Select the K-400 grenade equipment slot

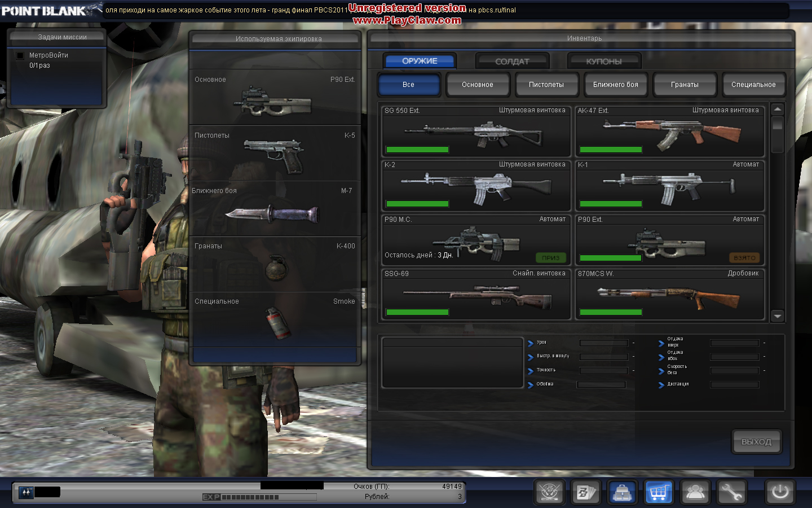click(x=275, y=264)
